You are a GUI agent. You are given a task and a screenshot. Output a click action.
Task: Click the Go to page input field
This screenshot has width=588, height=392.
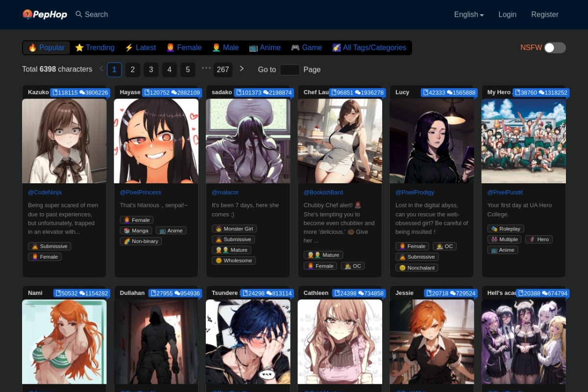[290, 70]
